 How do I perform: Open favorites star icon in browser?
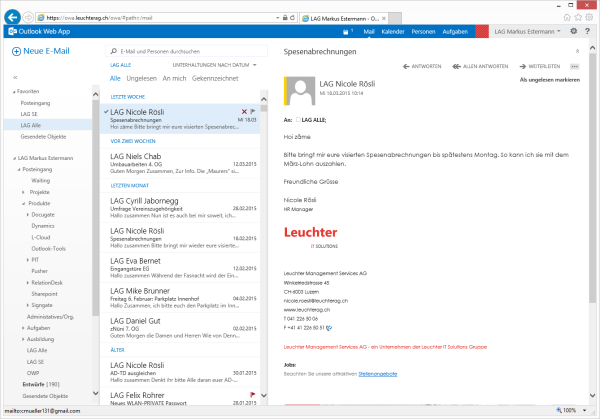coord(578,18)
